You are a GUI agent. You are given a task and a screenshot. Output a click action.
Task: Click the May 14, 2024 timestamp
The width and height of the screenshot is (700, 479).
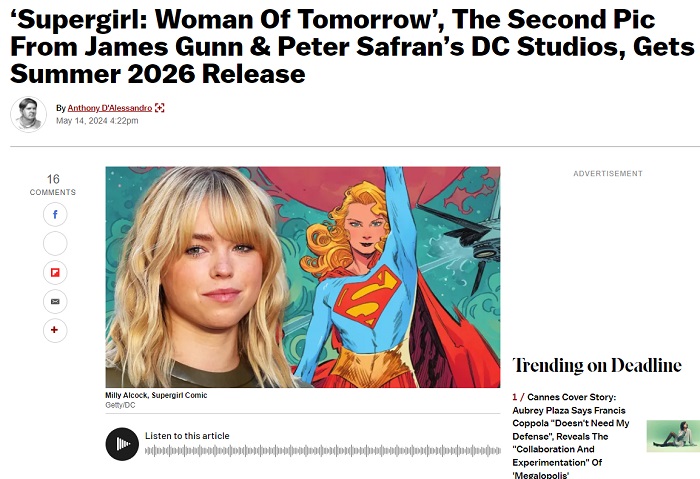[97, 121]
